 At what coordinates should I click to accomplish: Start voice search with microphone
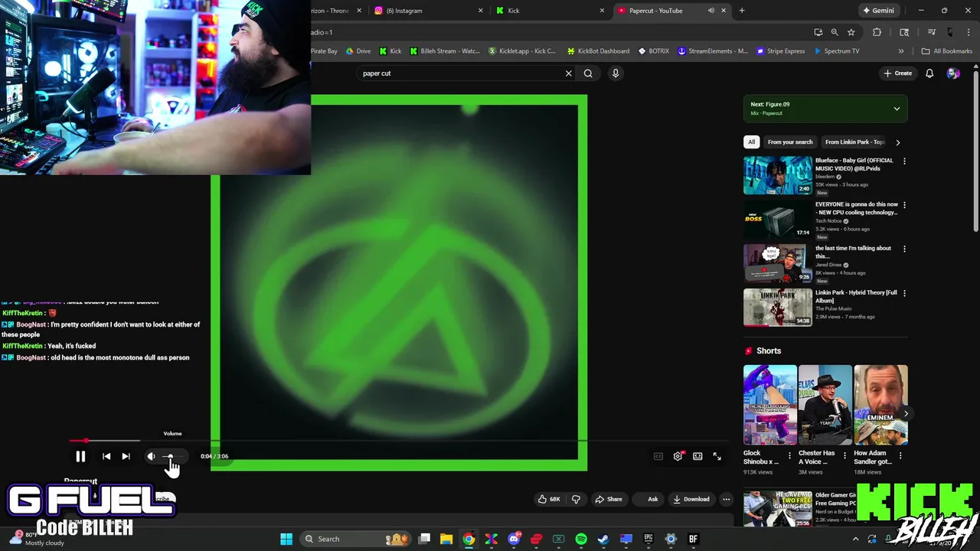pyautogui.click(x=615, y=73)
